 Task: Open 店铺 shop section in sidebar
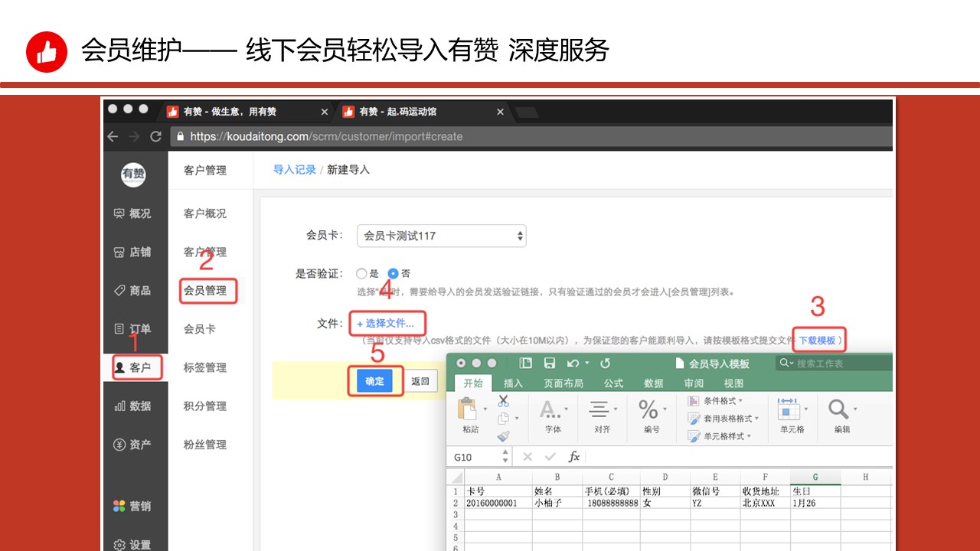point(132,252)
